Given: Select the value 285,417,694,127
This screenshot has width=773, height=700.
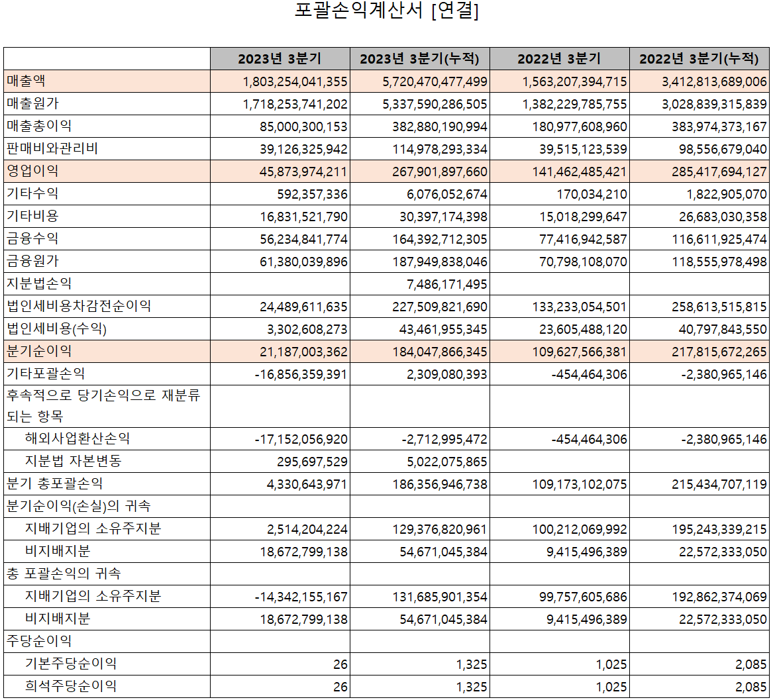Looking at the screenshot, I should 719,172.
